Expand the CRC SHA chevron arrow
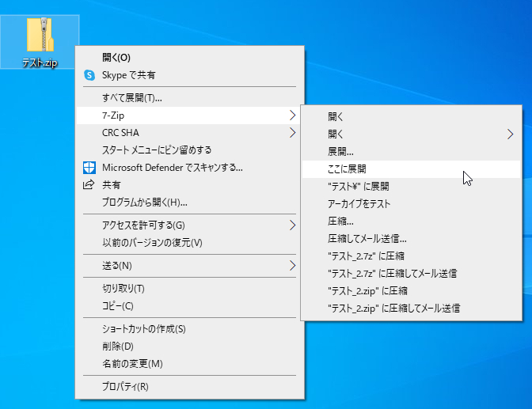 292,133
